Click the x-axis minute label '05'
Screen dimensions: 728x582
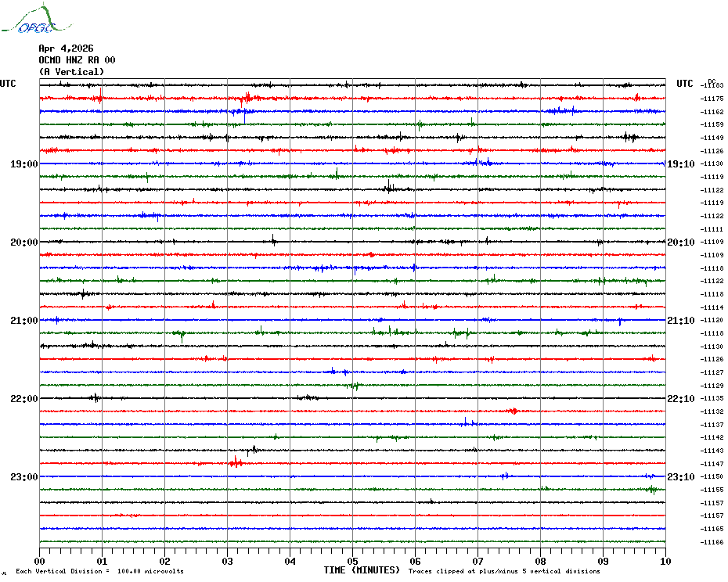[x=352, y=561]
